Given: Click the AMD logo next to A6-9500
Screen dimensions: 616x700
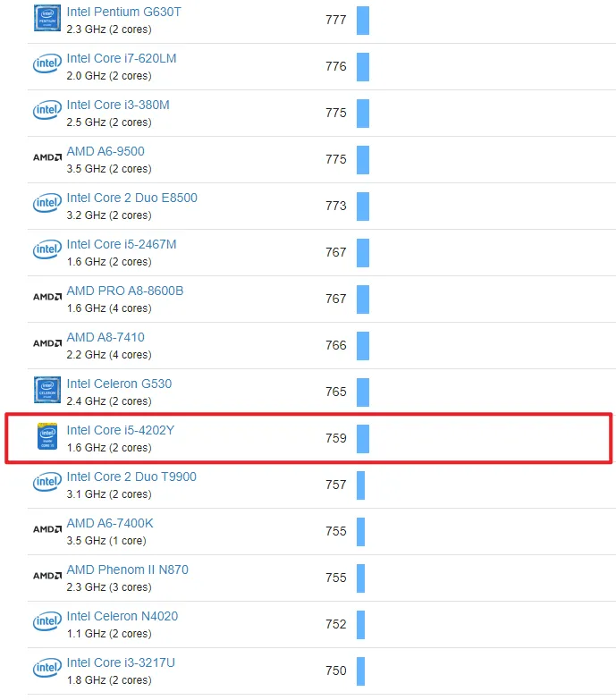Looking at the screenshot, I should coord(46,159).
